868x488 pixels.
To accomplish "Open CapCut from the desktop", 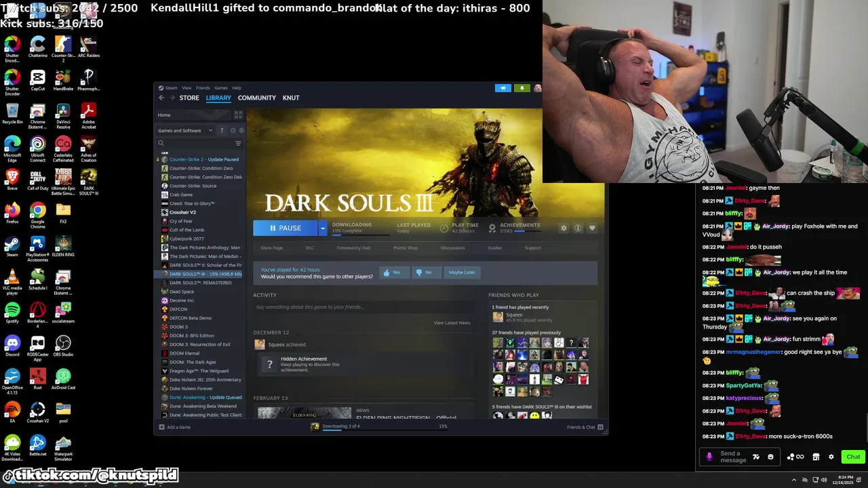I will pyautogui.click(x=37, y=80).
